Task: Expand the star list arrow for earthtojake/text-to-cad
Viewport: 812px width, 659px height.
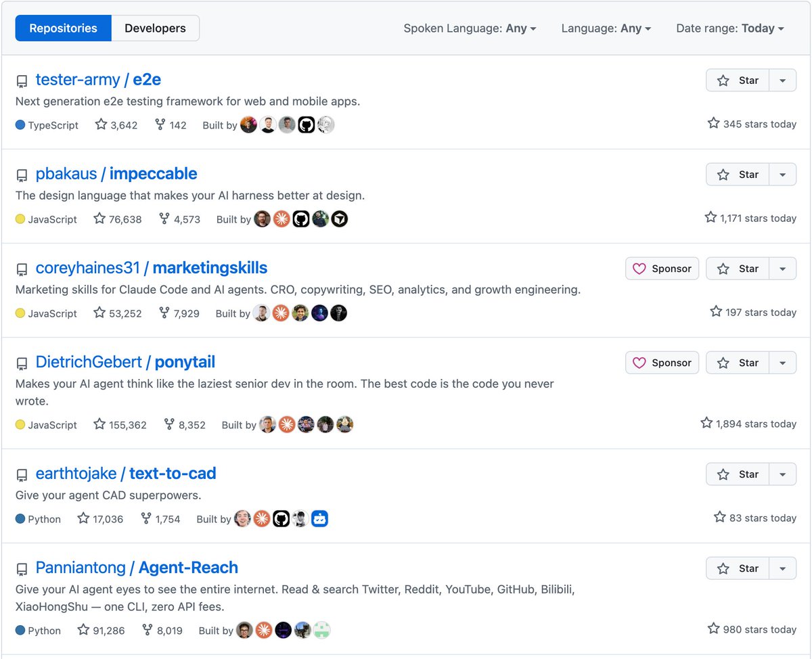Action: tap(783, 474)
